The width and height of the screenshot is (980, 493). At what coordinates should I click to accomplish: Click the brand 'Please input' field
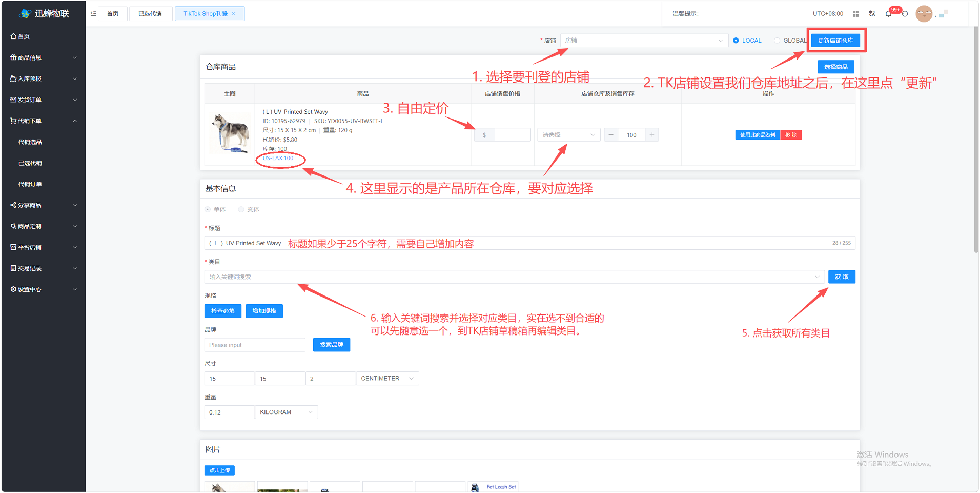pyautogui.click(x=255, y=345)
